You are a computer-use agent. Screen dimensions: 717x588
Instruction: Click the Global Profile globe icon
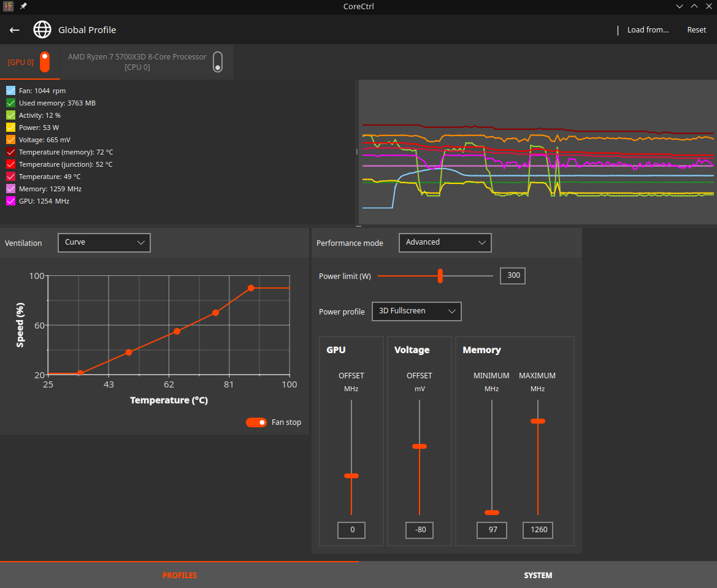pyautogui.click(x=42, y=29)
